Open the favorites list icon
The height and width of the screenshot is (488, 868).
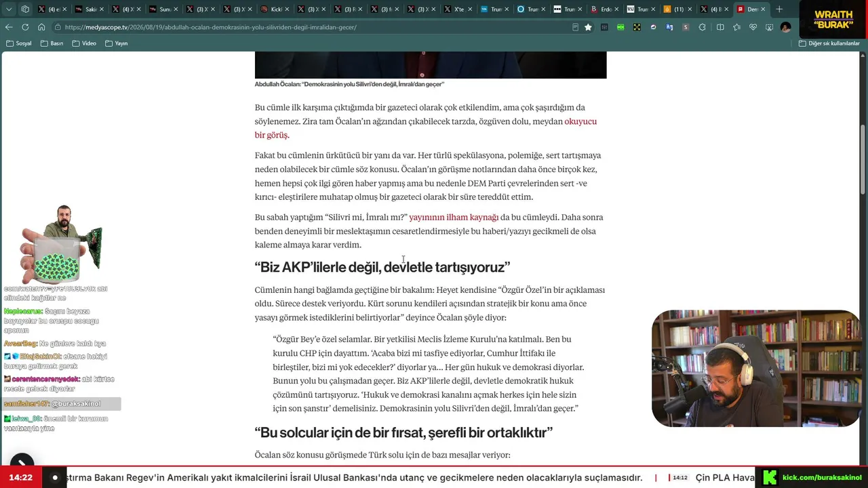click(x=736, y=27)
